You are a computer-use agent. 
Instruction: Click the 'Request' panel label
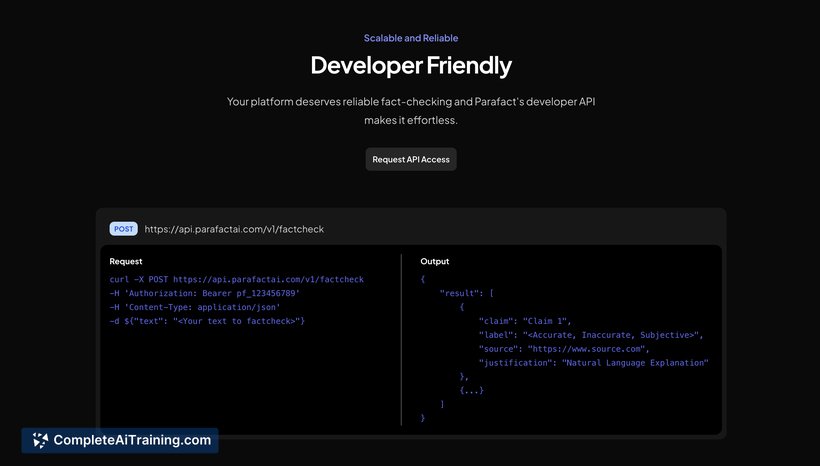click(126, 262)
